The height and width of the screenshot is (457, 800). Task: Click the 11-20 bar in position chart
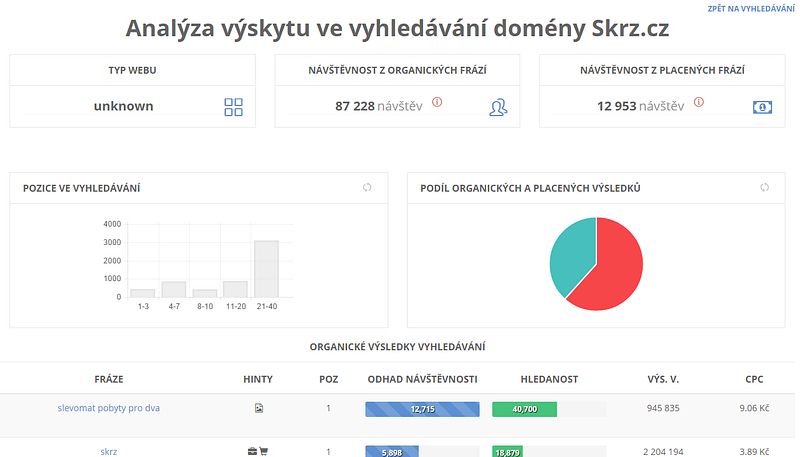(x=236, y=289)
